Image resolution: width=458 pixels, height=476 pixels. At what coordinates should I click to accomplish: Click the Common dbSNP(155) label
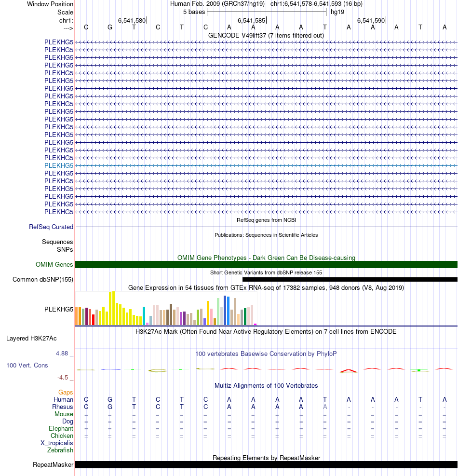click(x=43, y=280)
